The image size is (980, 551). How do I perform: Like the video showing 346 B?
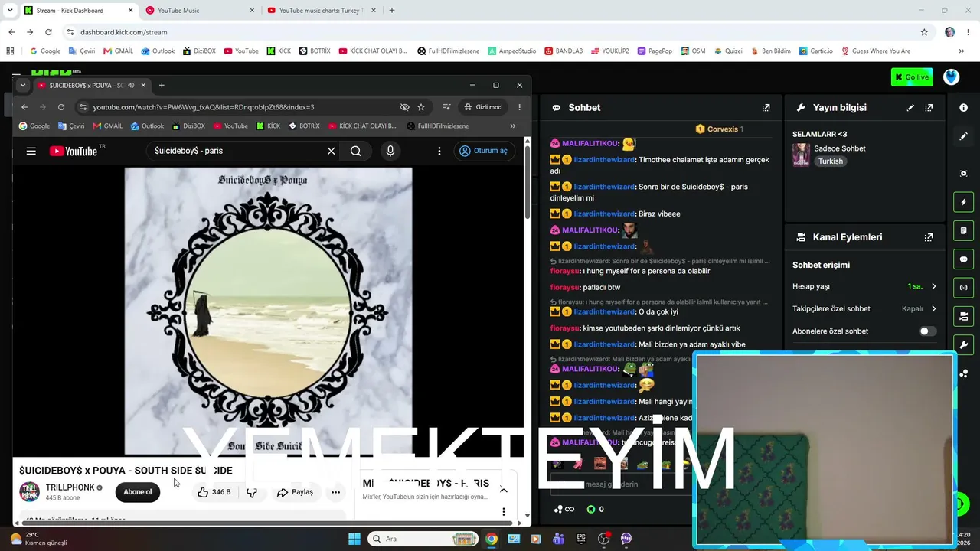(x=214, y=492)
